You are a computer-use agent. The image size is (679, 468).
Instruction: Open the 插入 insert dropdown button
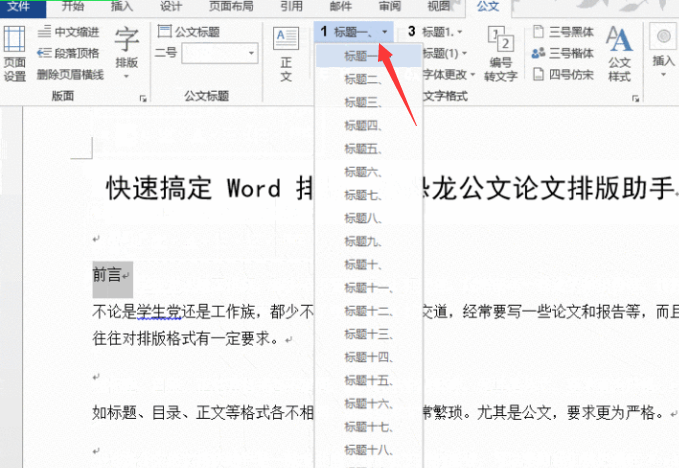(x=663, y=53)
